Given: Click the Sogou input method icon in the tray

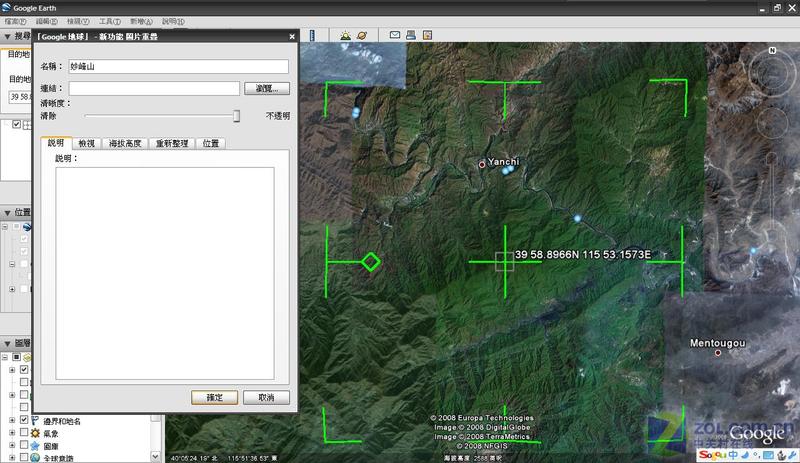Looking at the screenshot, I should coord(711,455).
